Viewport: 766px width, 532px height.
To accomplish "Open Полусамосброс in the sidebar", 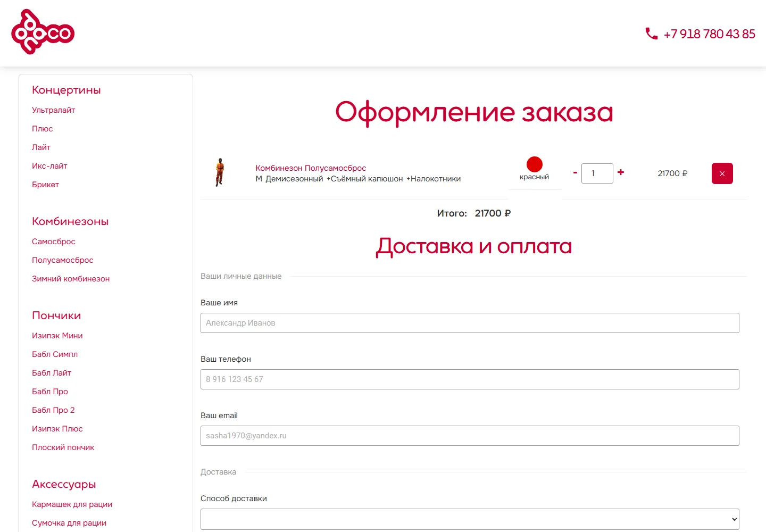I will pos(62,260).
